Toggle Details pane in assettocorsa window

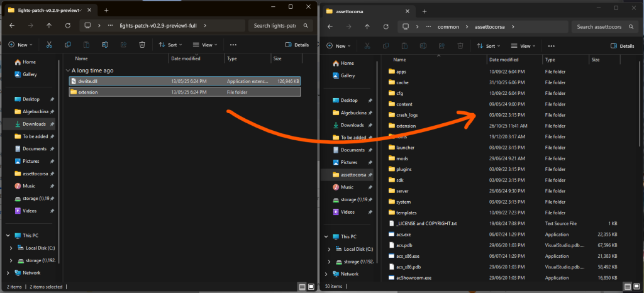[x=623, y=46]
